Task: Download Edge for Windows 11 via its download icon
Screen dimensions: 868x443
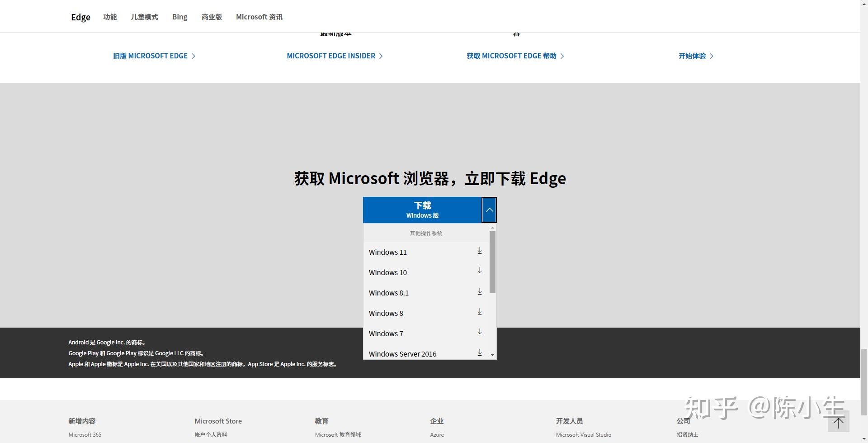Action: click(479, 251)
